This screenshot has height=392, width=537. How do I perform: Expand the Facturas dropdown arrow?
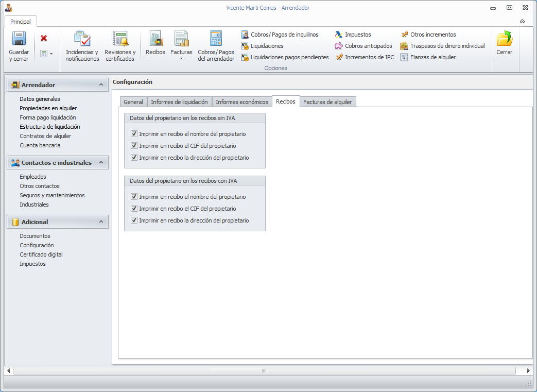pos(181,59)
